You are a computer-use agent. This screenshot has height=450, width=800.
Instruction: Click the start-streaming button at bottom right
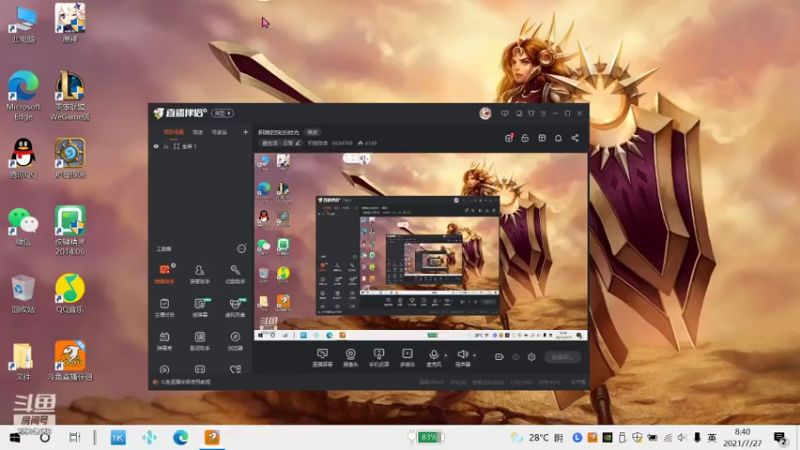tap(562, 357)
